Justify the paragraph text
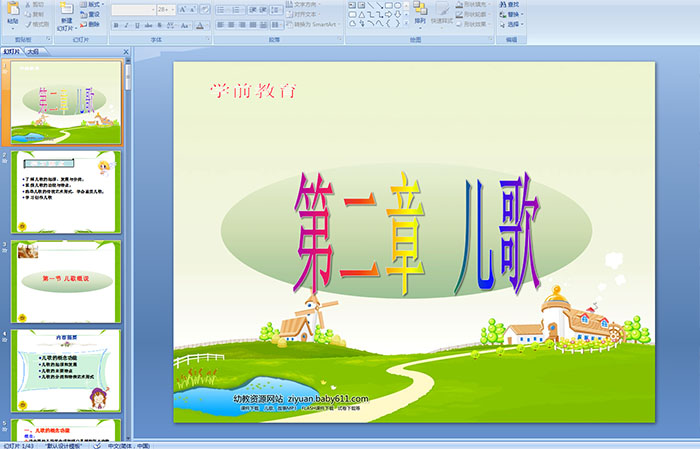The width and height of the screenshot is (700, 449). (x=253, y=25)
